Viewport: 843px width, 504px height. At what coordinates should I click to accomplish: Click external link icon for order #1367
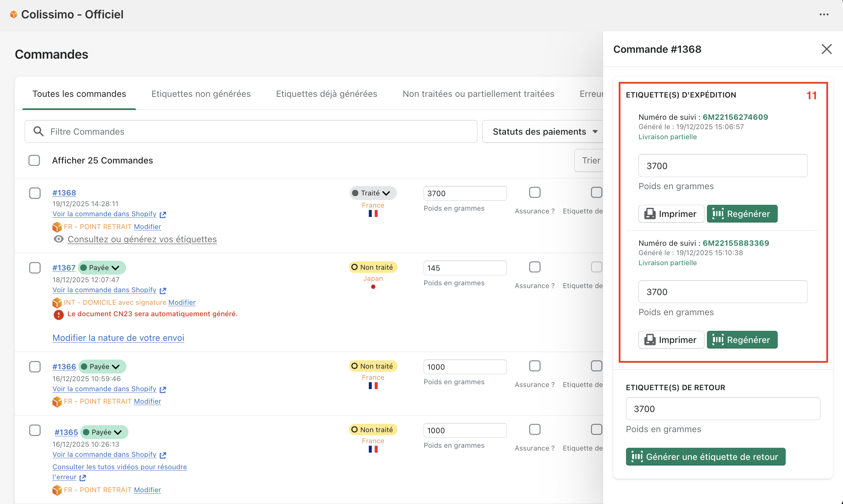tap(163, 291)
